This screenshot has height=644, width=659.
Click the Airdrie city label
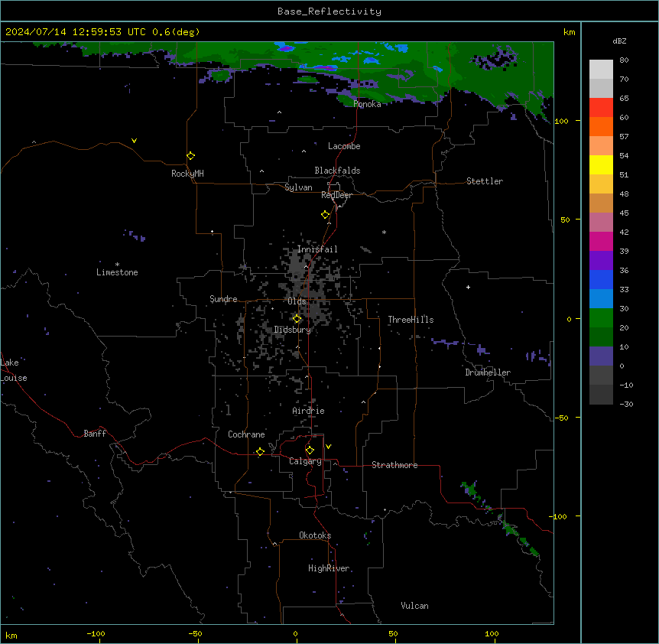(x=308, y=411)
